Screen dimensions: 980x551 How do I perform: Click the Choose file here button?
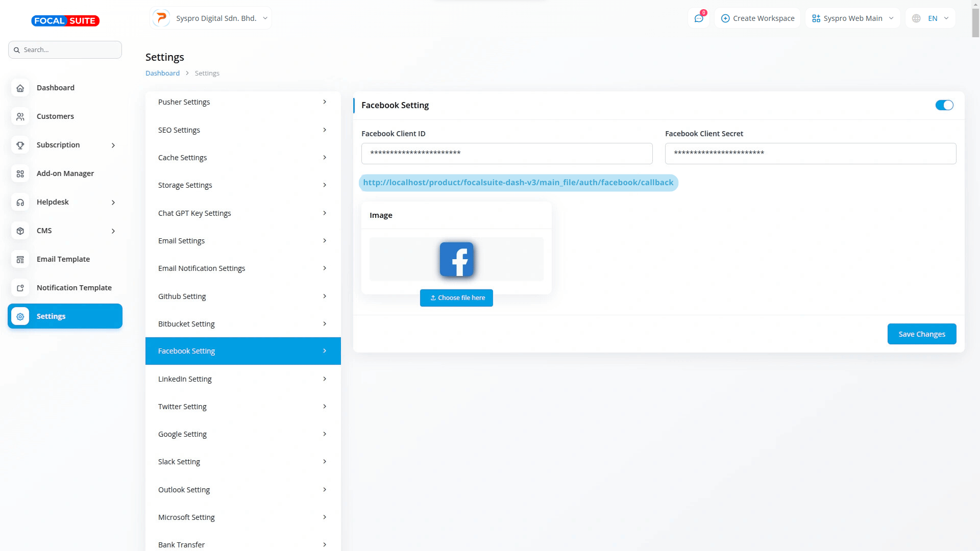[x=456, y=298]
